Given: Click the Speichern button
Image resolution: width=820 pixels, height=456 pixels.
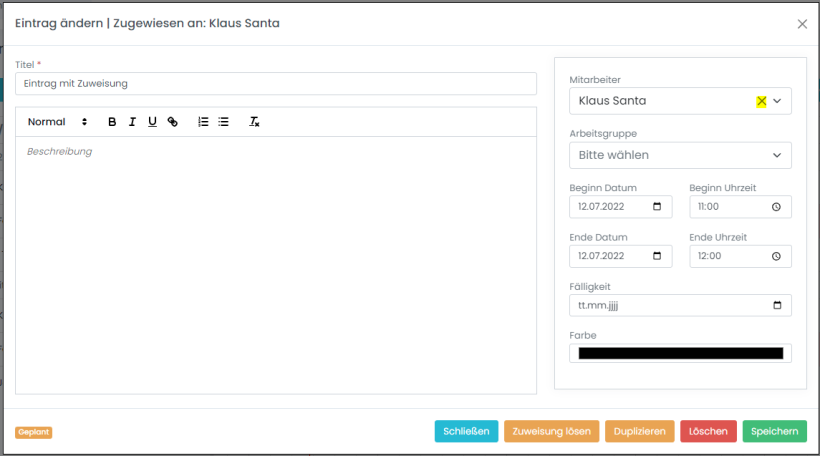Looking at the screenshot, I should (774, 431).
